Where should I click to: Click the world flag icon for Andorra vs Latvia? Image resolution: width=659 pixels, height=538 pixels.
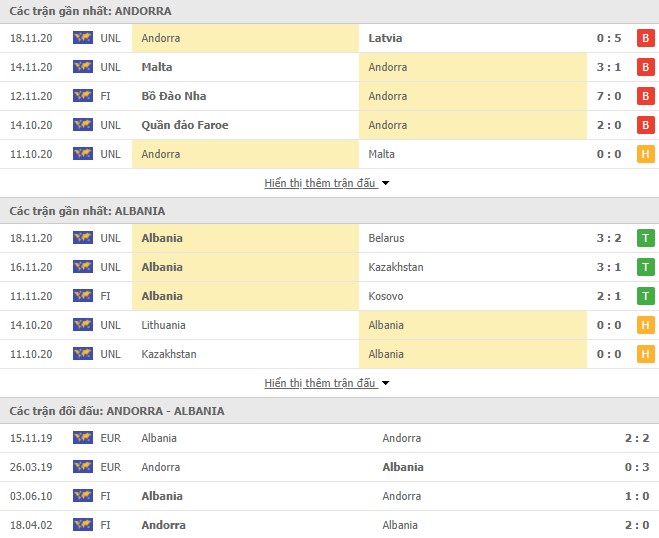pyautogui.click(x=83, y=38)
